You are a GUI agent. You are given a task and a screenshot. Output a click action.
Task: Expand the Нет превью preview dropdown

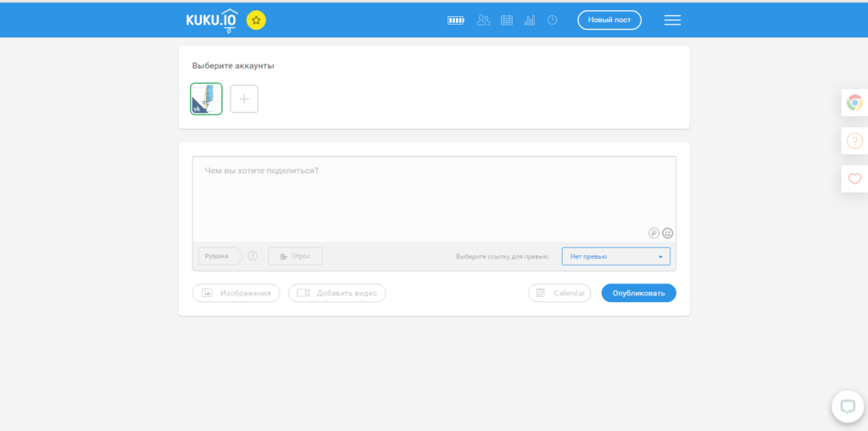(x=615, y=256)
